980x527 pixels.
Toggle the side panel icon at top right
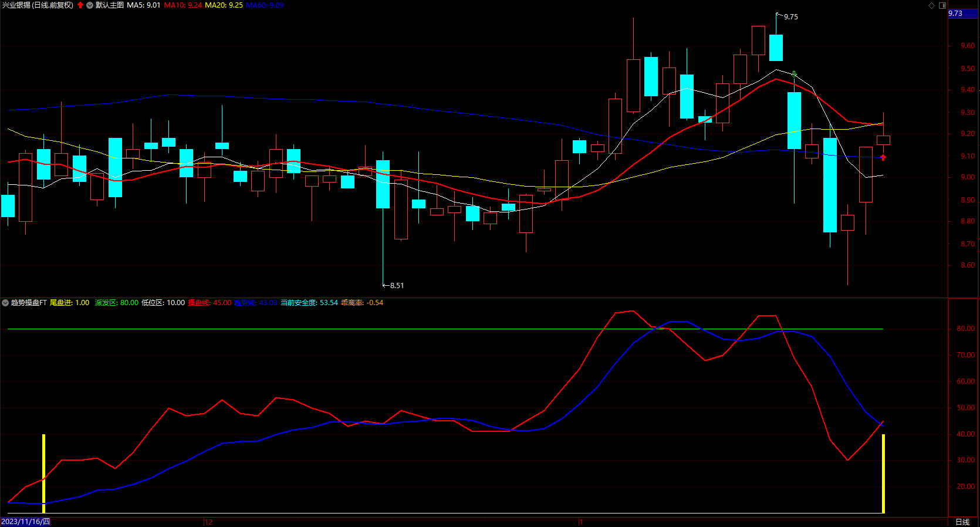pos(942,5)
